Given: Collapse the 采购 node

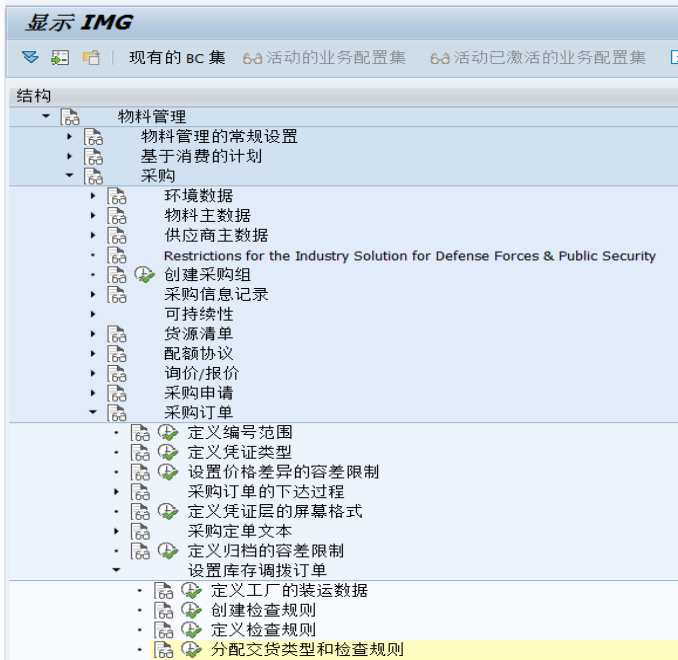Looking at the screenshot, I should point(70,175).
